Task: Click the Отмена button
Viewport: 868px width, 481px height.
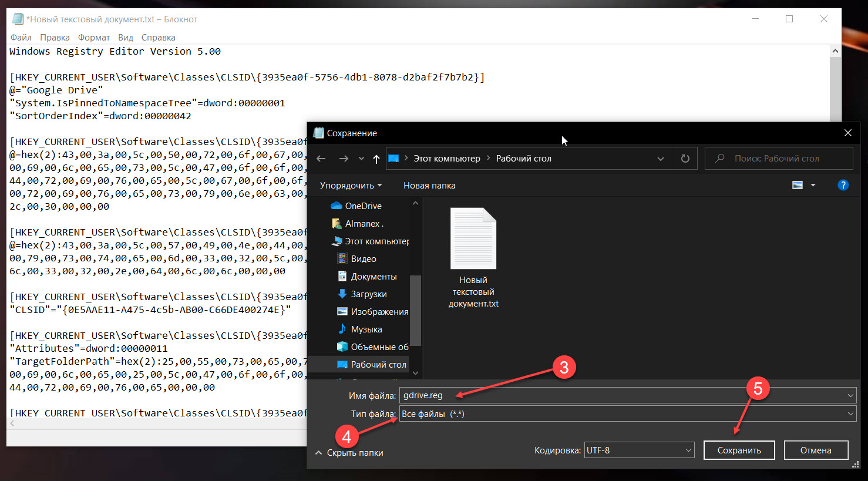Action: (x=816, y=450)
